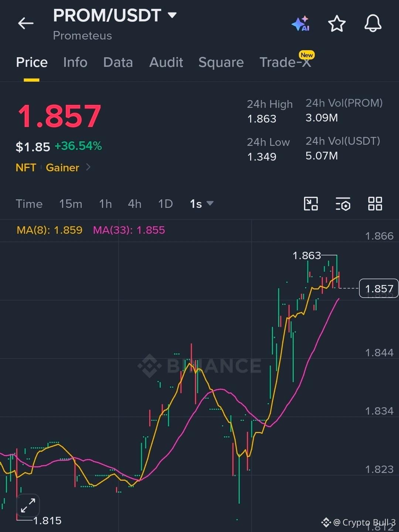Open the Data tab
Viewport: 399px width, 532px height.
118,62
